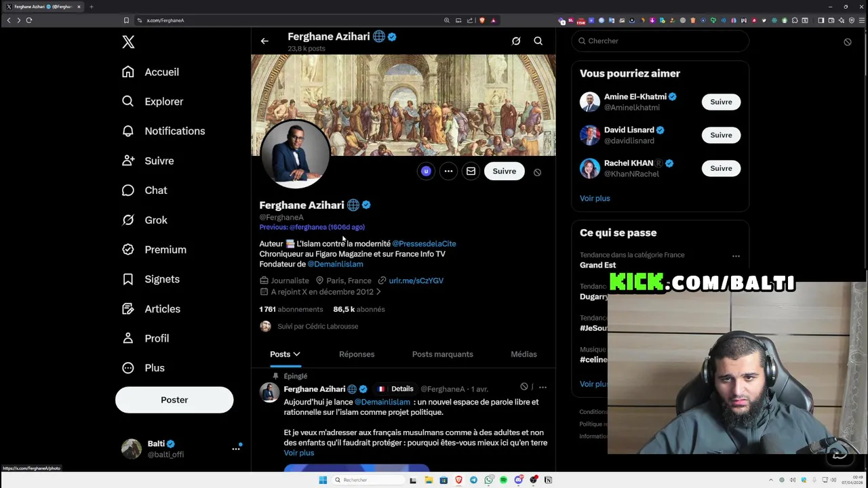Open Accueil home page
The height and width of the screenshot is (488, 868).
(151, 72)
